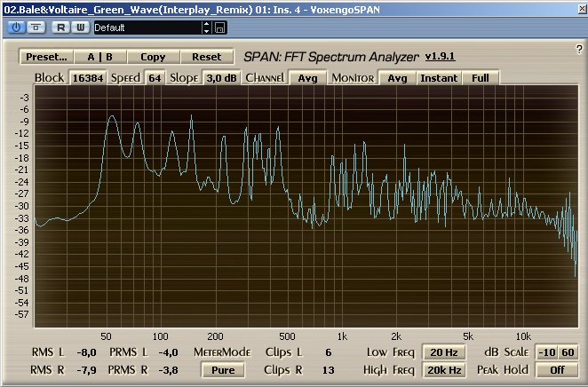Change the Speed value 64
588x387 pixels.
[x=155, y=78]
